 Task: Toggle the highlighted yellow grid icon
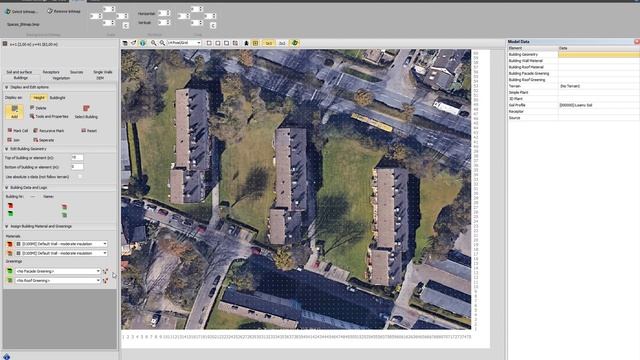[255, 43]
